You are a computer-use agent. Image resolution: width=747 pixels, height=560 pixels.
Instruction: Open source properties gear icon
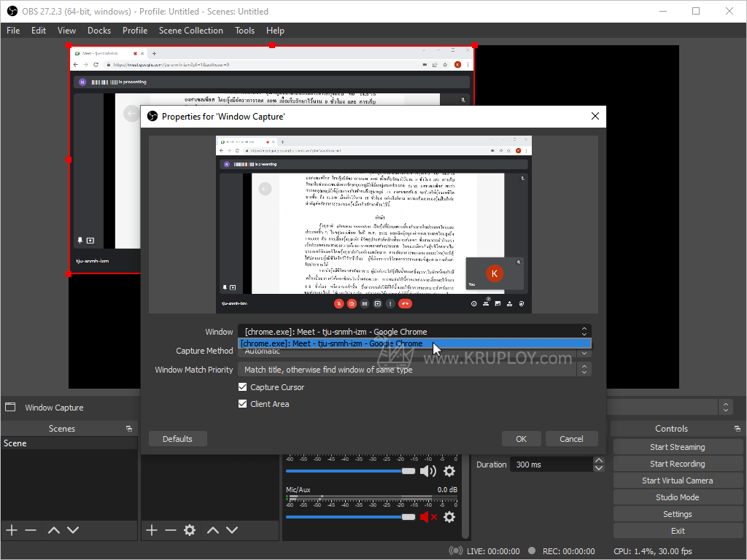pyautogui.click(x=190, y=530)
